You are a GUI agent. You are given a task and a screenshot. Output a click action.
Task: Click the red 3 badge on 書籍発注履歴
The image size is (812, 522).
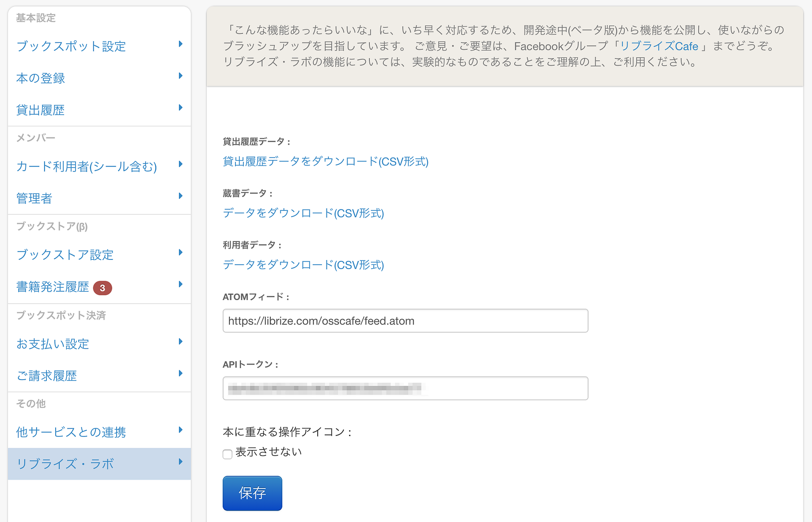click(x=102, y=288)
